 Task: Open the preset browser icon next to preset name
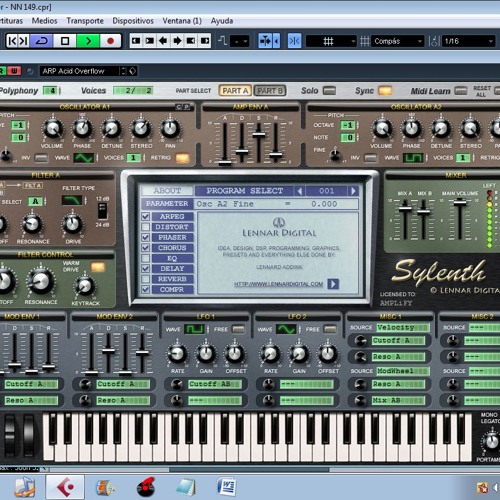[133, 71]
